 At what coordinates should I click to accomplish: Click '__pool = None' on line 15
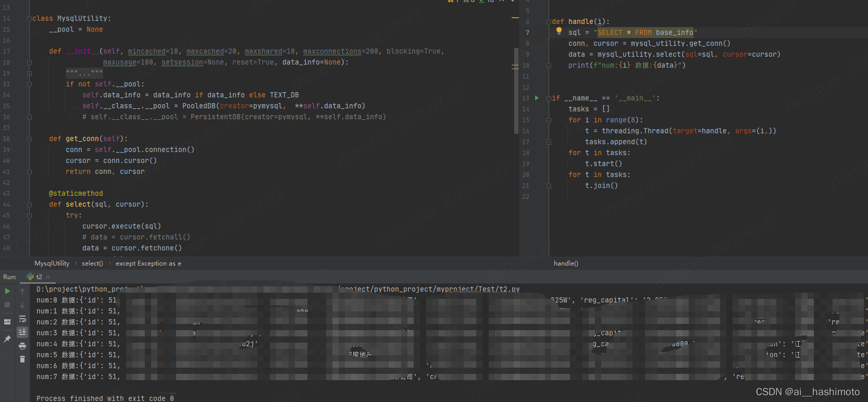[x=76, y=30]
